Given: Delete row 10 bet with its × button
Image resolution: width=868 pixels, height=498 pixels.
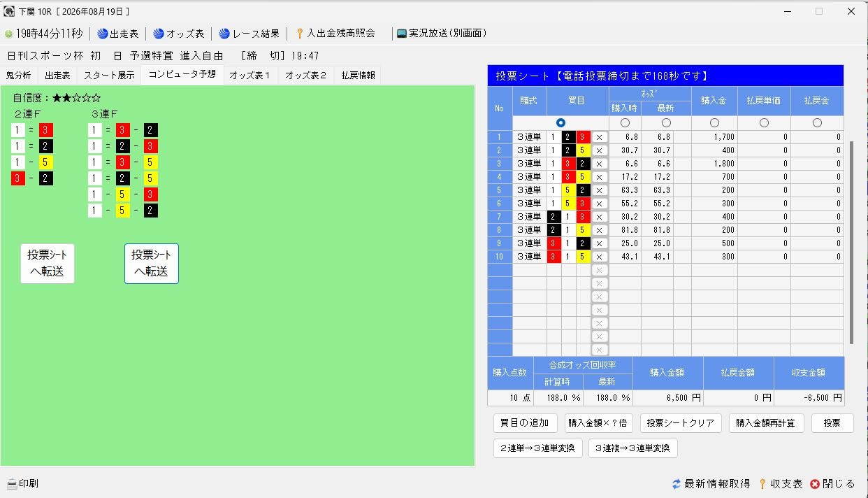Looking at the screenshot, I should pos(599,257).
